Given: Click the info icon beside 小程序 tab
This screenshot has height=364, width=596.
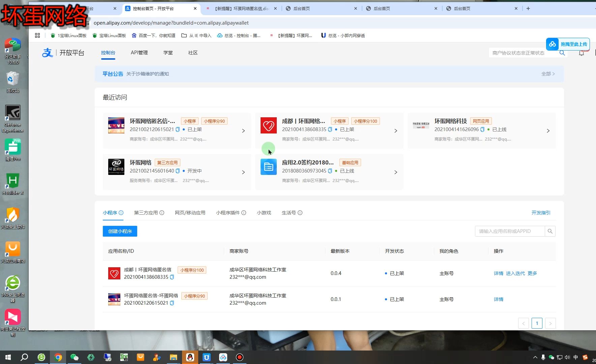Looking at the screenshot, I should tap(121, 213).
